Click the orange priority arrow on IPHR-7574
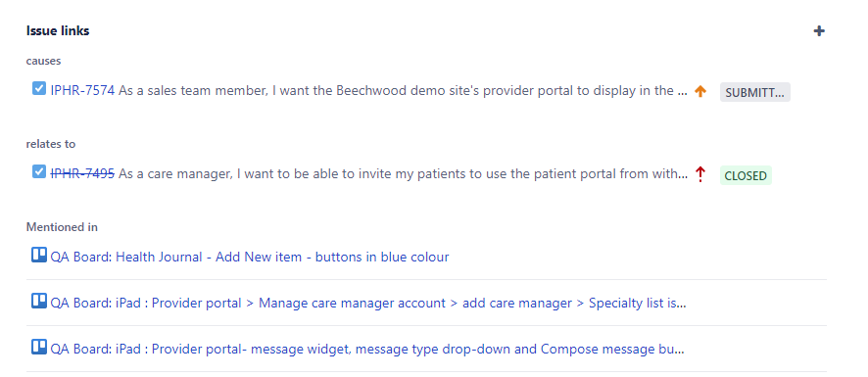 coord(700,91)
